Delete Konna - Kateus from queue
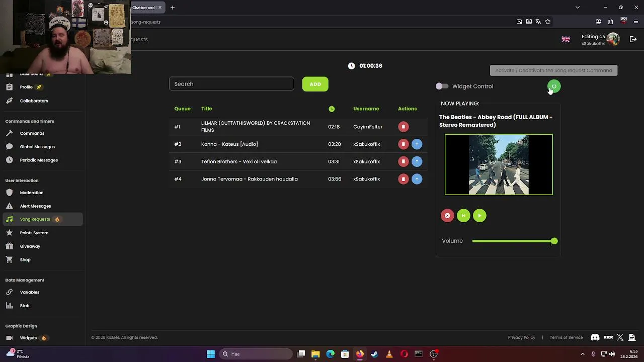This screenshot has width=644, height=362. [403, 144]
